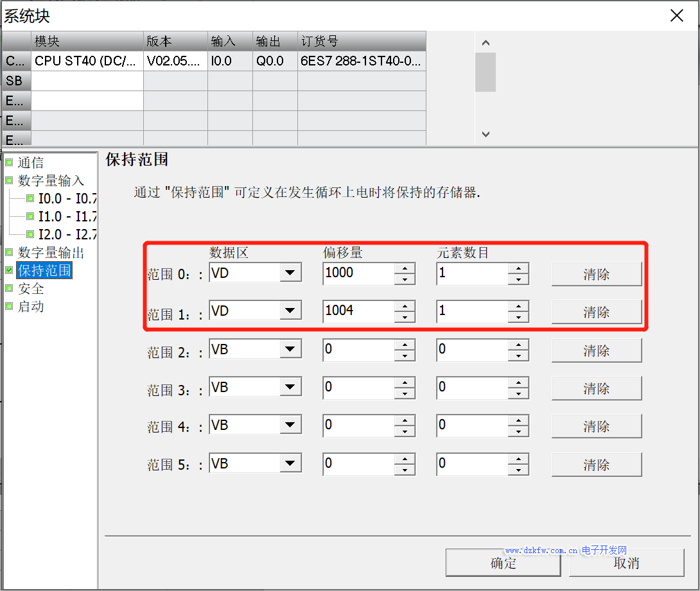Screen dimensions: 700x591
Task: Select 安全 in the settings tree
Action: tap(30, 289)
